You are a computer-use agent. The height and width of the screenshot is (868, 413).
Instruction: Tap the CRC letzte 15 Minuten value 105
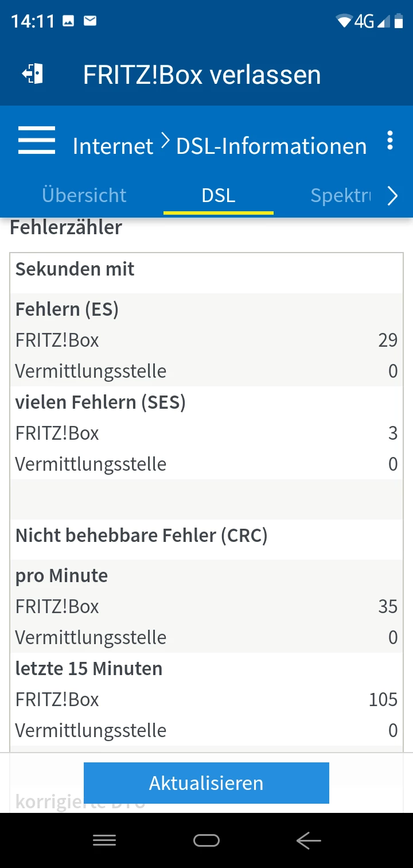(383, 699)
